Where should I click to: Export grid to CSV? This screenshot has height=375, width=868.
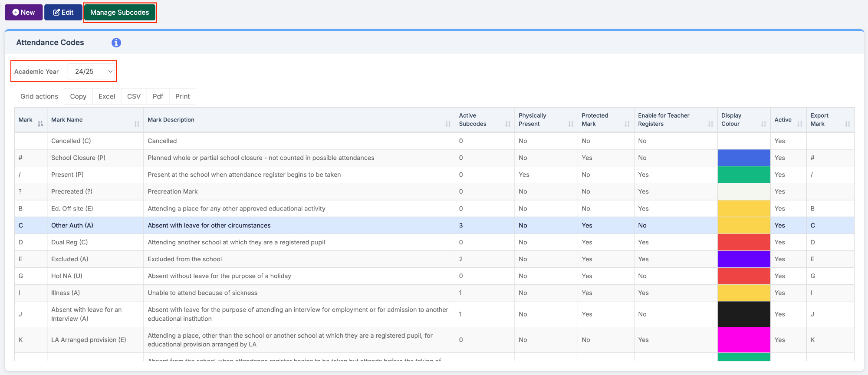[x=134, y=96]
